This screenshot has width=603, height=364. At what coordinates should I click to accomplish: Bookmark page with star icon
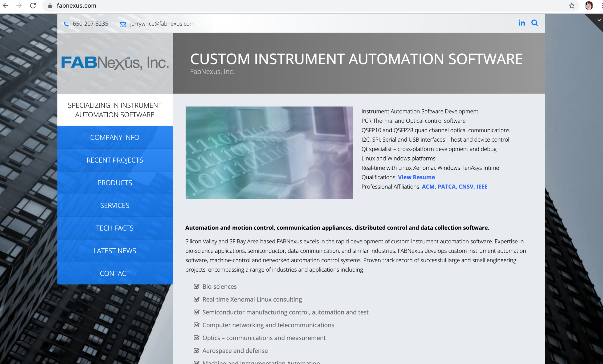click(x=572, y=5)
